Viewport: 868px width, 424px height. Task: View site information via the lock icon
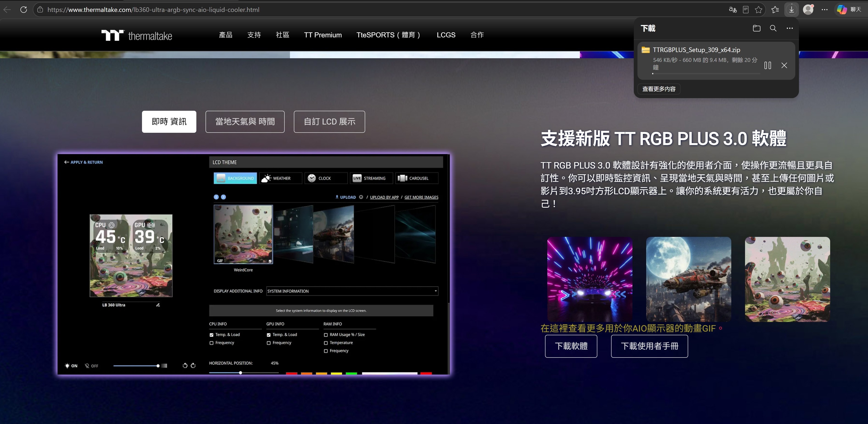[40, 9]
